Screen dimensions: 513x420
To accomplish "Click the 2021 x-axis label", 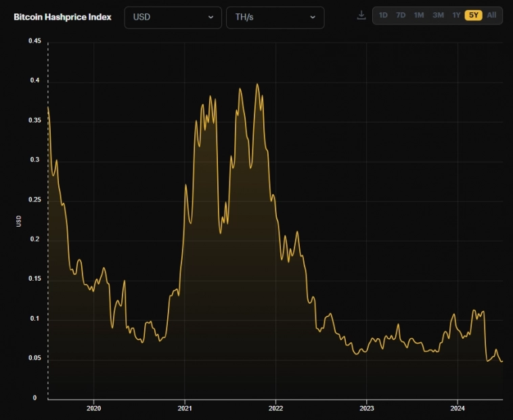I will [185, 409].
